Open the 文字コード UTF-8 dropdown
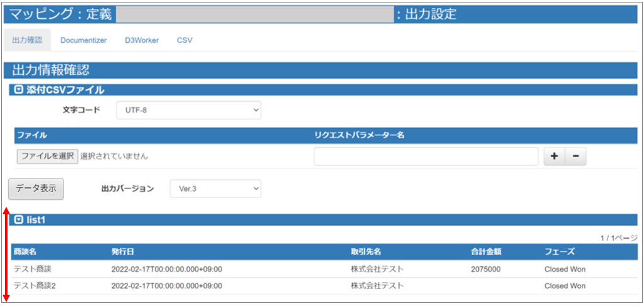644x306 pixels. [188, 111]
